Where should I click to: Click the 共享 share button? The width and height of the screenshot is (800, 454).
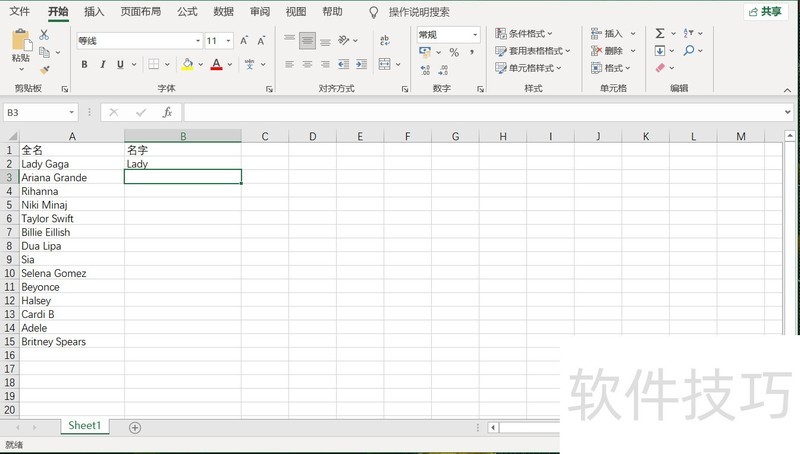(765, 12)
